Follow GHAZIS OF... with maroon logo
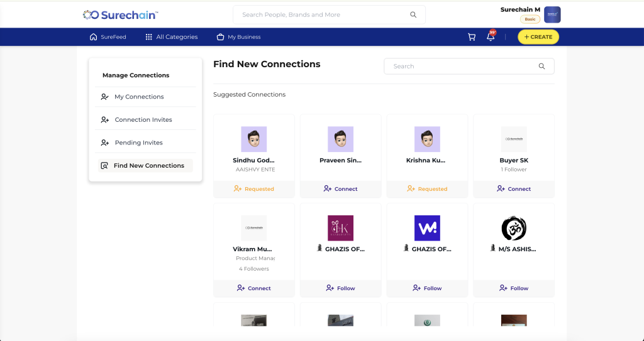Viewport: 644px width, 341px height. 340,288
